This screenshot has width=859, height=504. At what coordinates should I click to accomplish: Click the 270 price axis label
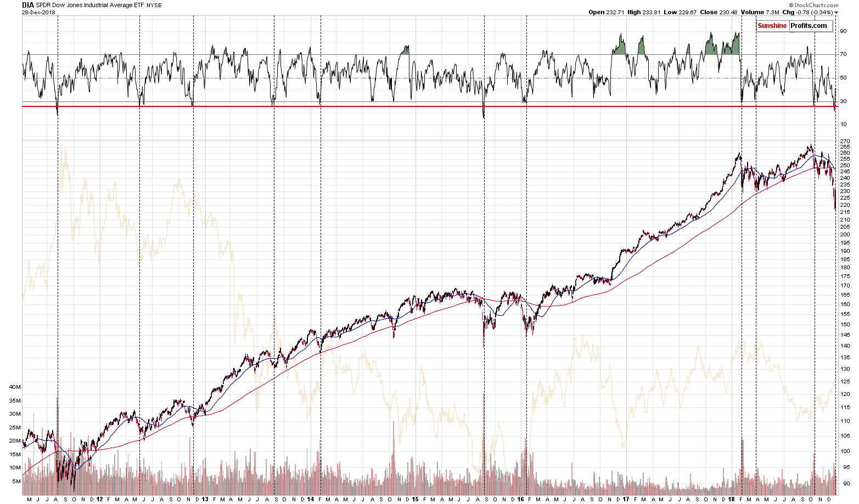[845, 141]
